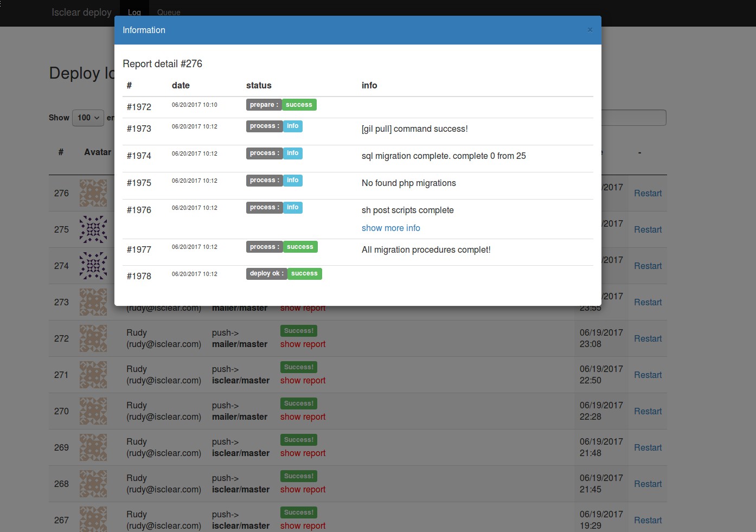Restart deploy number 269

pyautogui.click(x=648, y=448)
